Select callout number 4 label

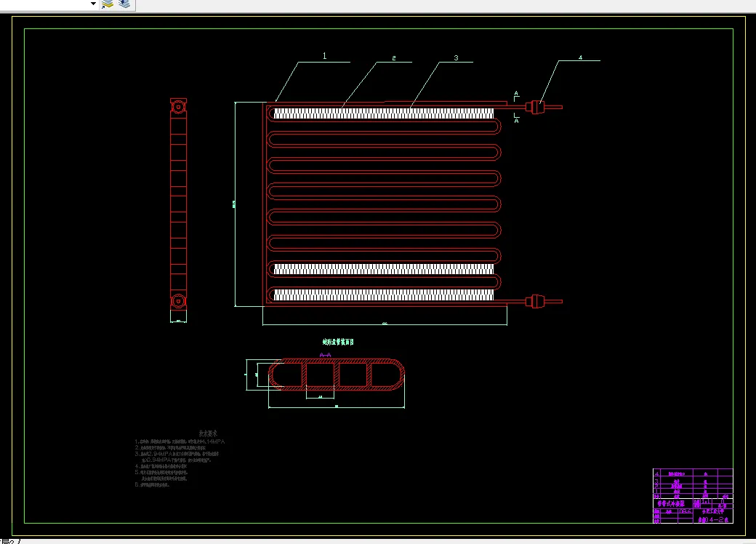(581, 57)
